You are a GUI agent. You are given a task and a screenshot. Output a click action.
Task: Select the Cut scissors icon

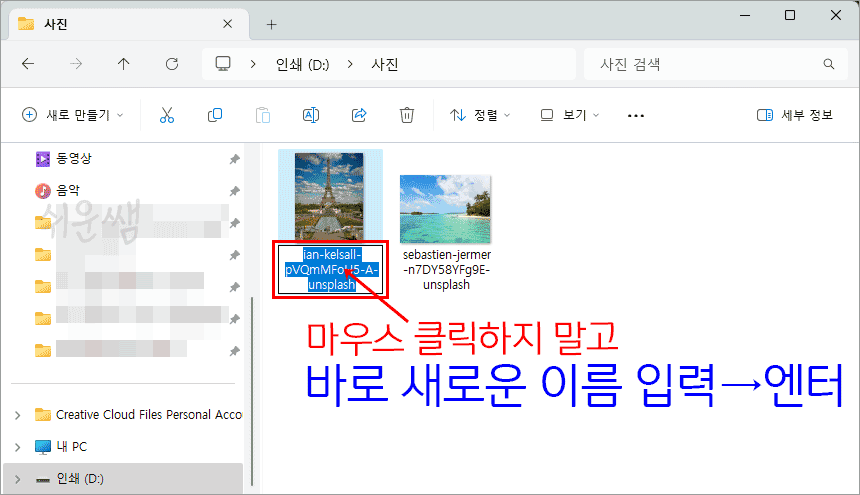tap(167, 115)
